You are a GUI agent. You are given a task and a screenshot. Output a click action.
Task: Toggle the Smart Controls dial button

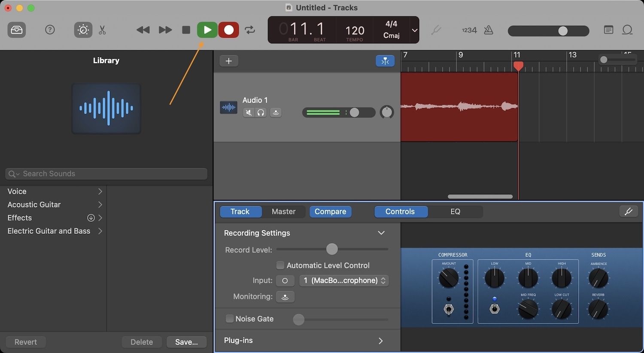point(83,30)
